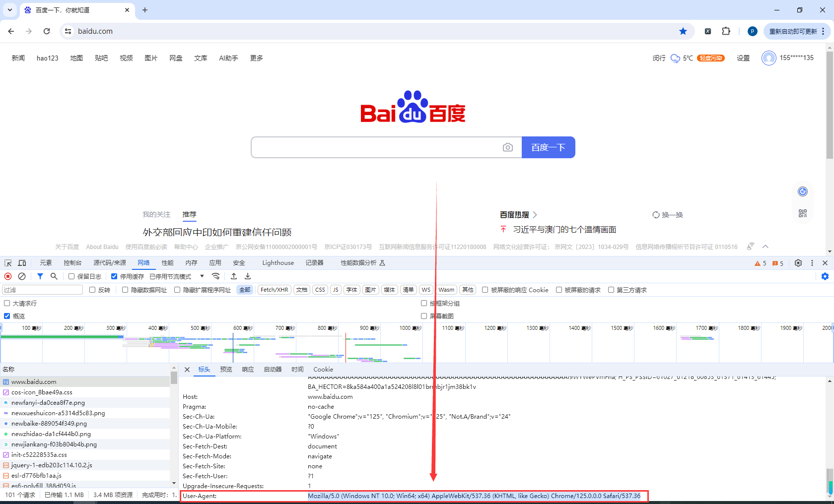Uncheck the 停用缓存 checkbox
This screenshot has height=504, width=834.
point(114,276)
